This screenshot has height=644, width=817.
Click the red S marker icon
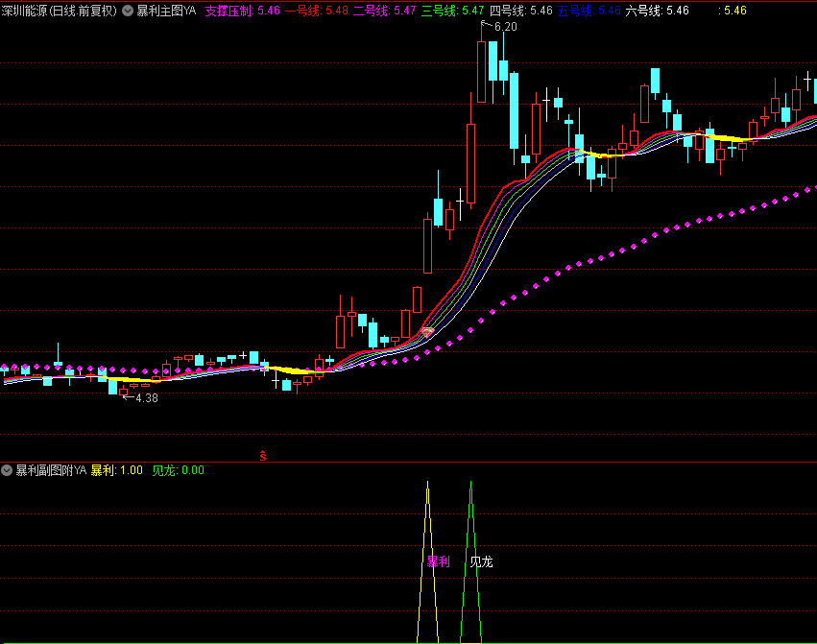coord(263,456)
